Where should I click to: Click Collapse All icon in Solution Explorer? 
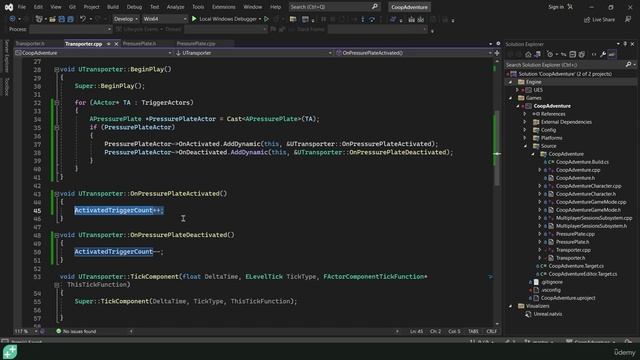tap(573, 55)
